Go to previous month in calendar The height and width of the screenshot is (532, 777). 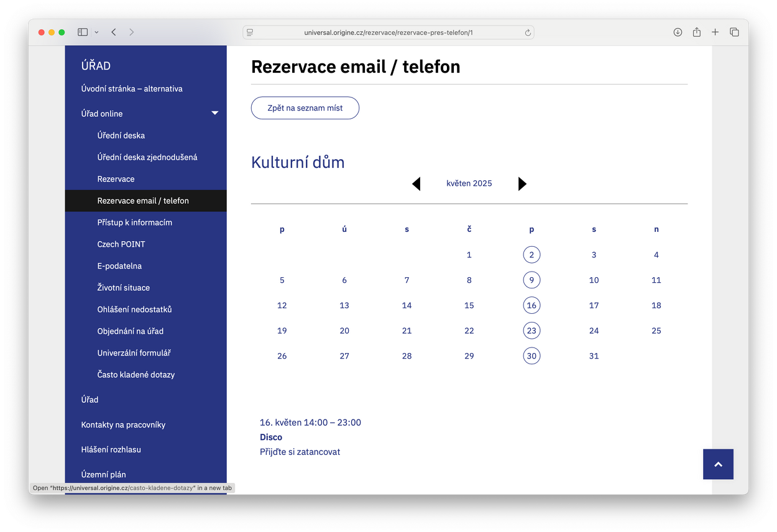coord(416,183)
